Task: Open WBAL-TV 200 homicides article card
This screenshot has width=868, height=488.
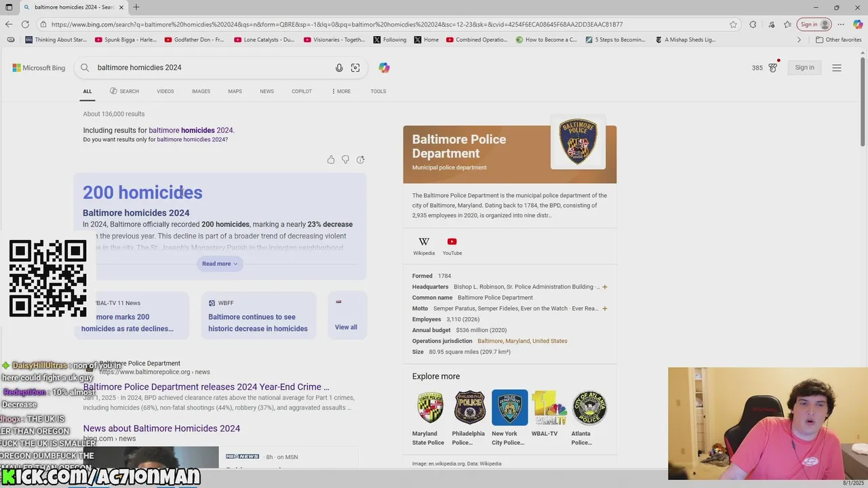Action: pyautogui.click(x=132, y=315)
